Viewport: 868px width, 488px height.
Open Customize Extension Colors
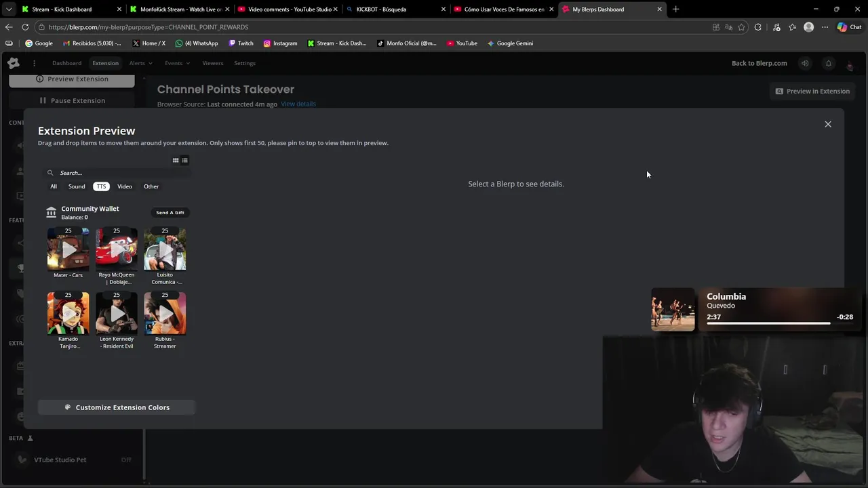click(x=117, y=407)
